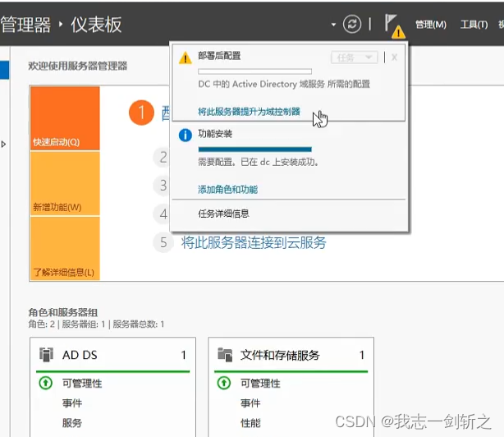Click 将此服务器连接到云服务 link

tap(254, 242)
